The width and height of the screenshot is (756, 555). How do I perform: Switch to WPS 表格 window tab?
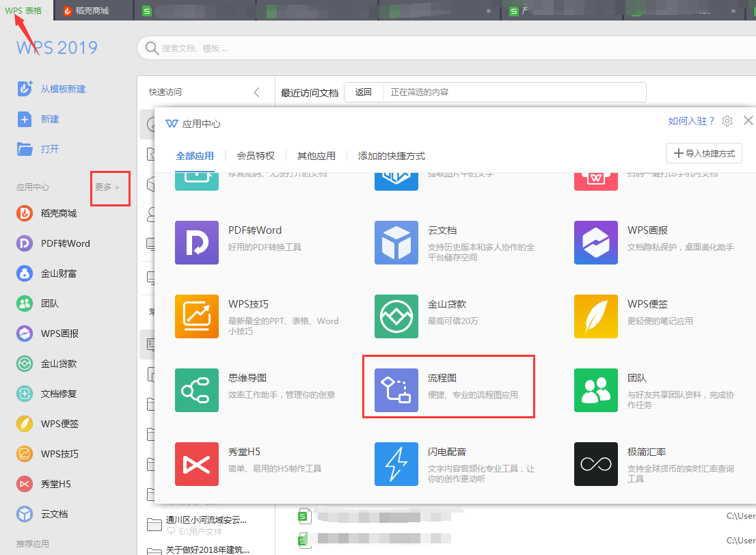(x=24, y=10)
